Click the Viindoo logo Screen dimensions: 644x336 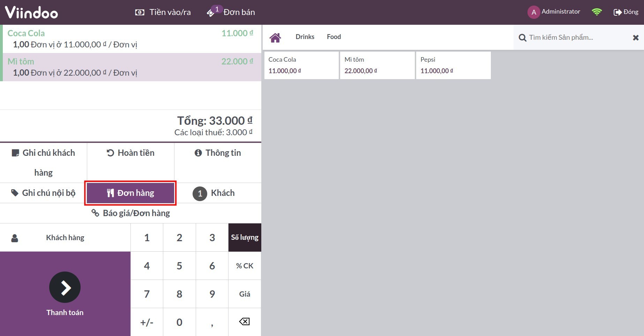click(x=31, y=13)
